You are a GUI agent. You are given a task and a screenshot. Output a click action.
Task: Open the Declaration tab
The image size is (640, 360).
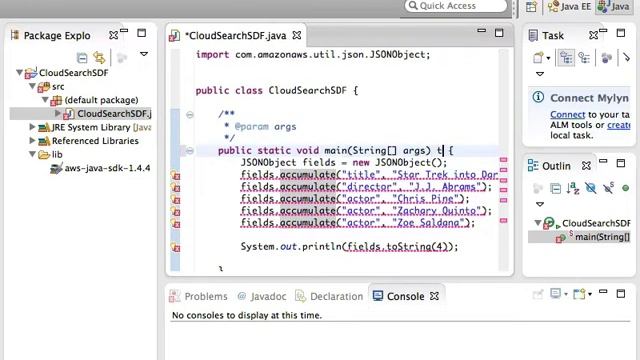tap(329, 296)
